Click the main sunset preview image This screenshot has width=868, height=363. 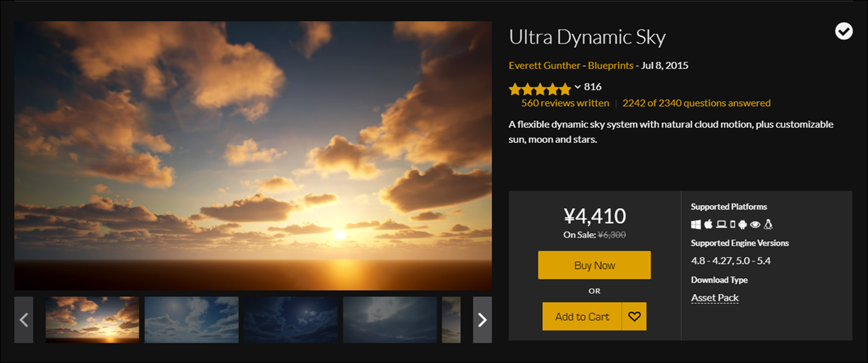click(253, 156)
